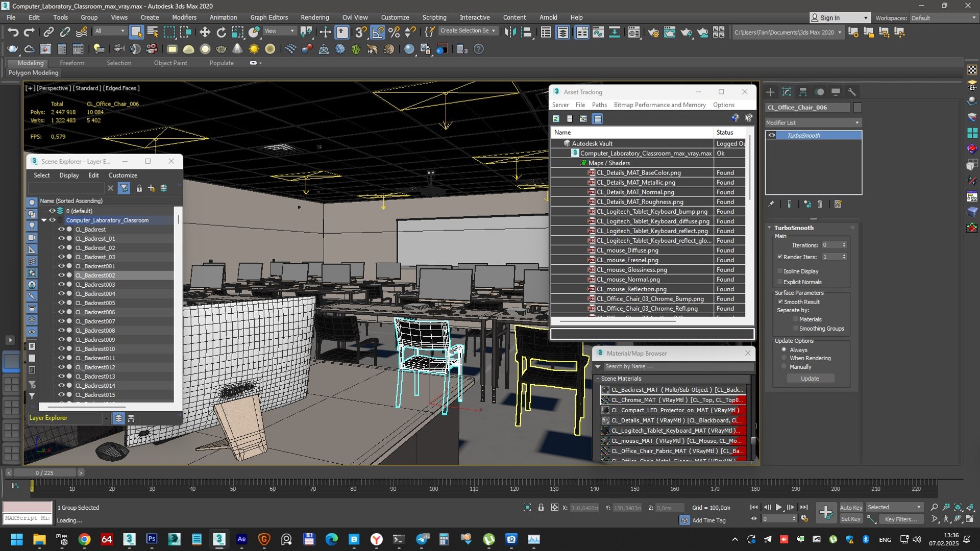Select the When Rendering update option

784,358
